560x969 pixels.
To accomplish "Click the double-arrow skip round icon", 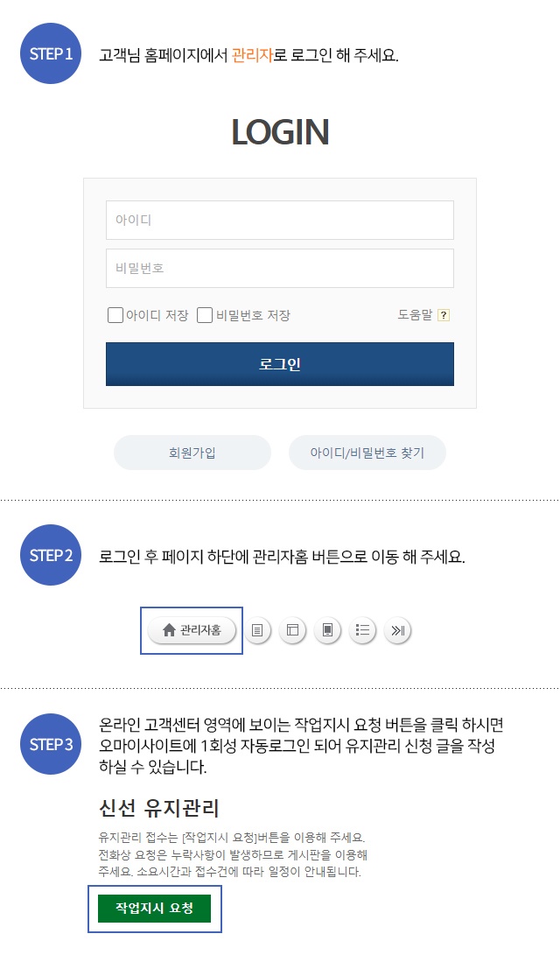I will click(397, 630).
